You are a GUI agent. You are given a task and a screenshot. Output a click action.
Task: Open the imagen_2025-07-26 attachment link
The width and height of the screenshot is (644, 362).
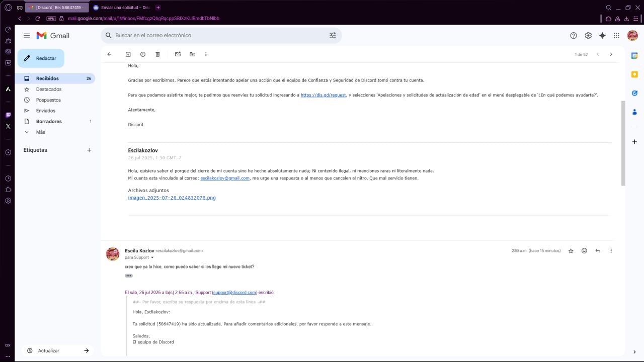(172, 198)
